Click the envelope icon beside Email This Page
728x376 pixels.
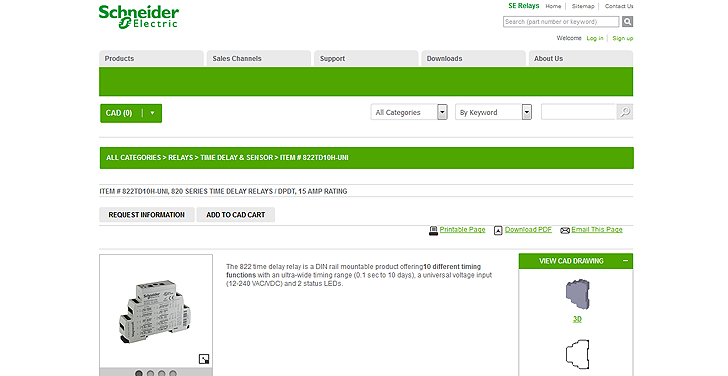pos(565,230)
